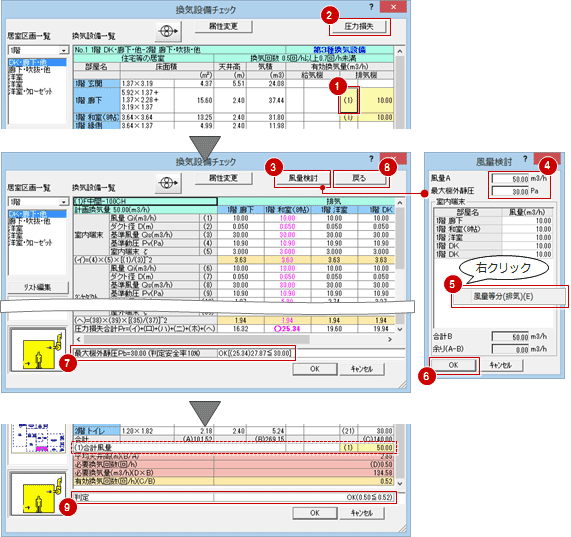Click the 戻る button
The height and width of the screenshot is (537, 571).
pyautogui.click(x=359, y=178)
